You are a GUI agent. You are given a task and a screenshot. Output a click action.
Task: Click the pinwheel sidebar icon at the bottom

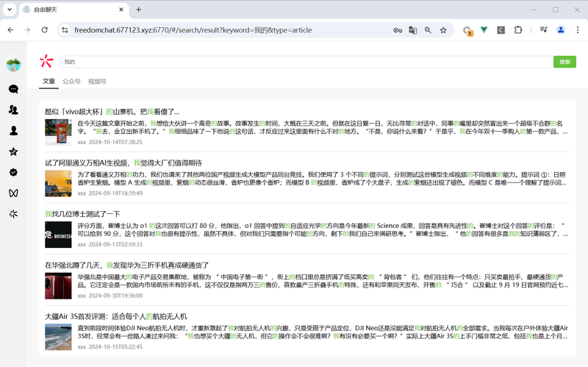[x=13, y=214]
